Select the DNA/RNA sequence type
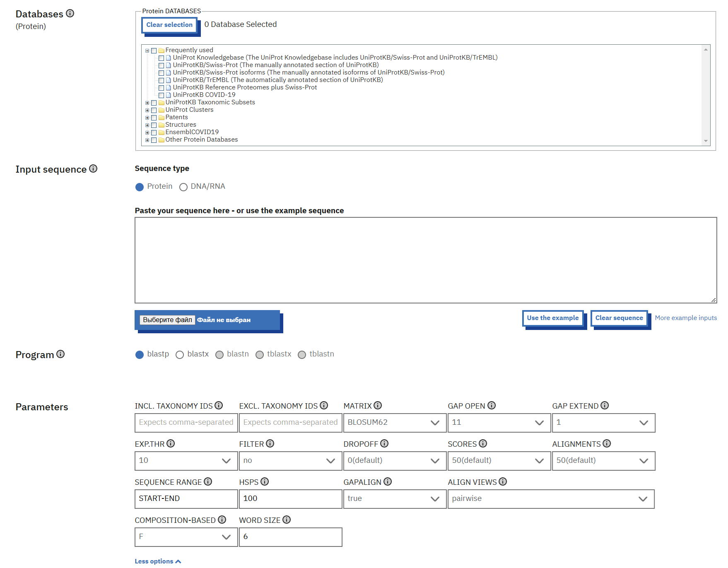The width and height of the screenshot is (728, 568). pos(183,187)
